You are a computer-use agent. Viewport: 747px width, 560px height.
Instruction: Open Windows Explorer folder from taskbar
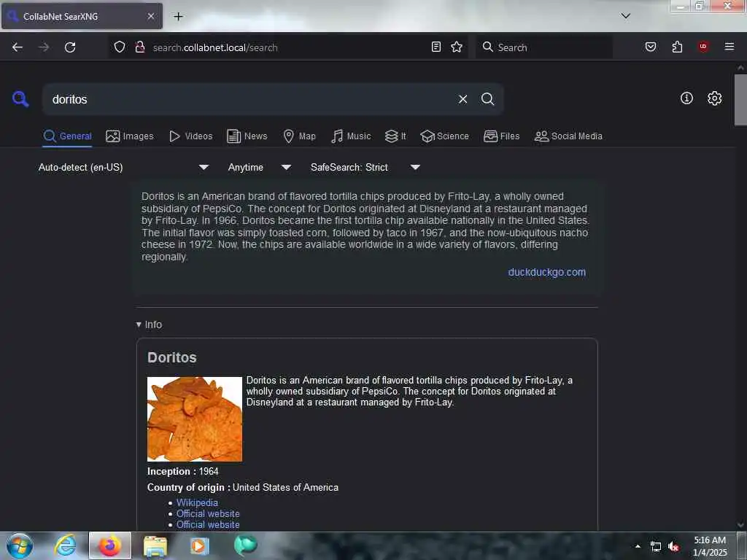click(x=155, y=545)
